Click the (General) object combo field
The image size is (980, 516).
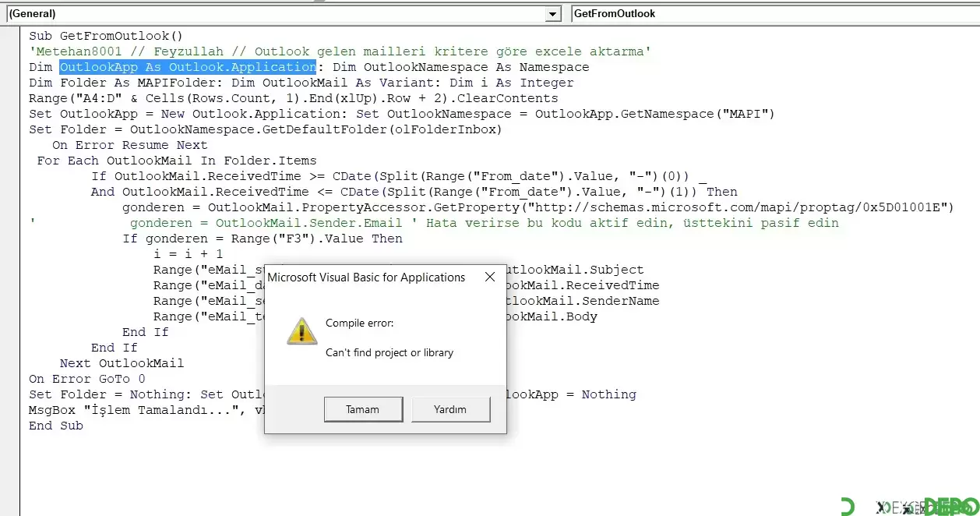pyautogui.click(x=283, y=14)
